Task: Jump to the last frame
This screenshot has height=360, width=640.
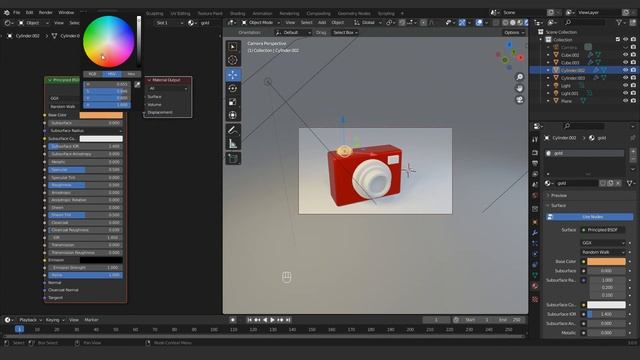Action: [288, 320]
